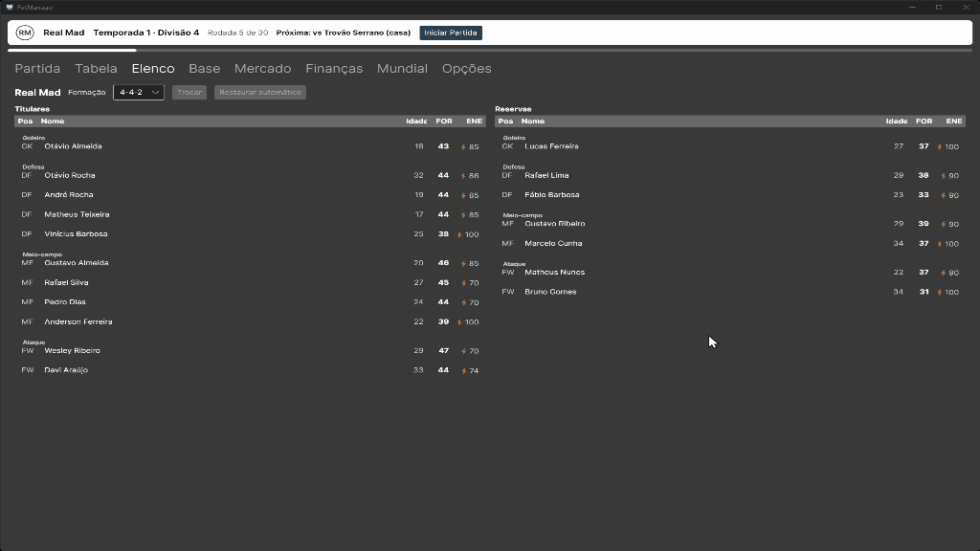The height and width of the screenshot is (551, 980).
Task: Select defender Vinícius Barbosa
Action: point(250,234)
